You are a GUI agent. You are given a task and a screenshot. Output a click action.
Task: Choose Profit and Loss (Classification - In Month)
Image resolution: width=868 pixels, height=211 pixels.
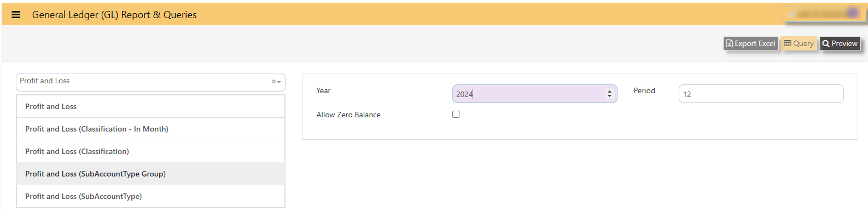click(150, 129)
